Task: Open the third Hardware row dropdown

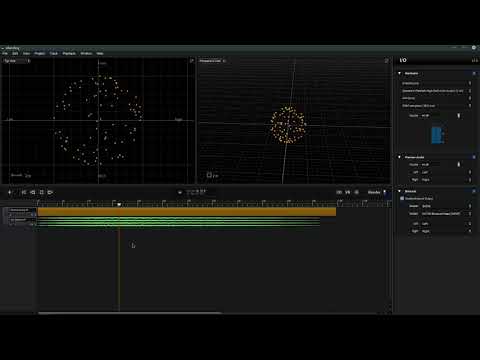Action: tap(437, 98)
